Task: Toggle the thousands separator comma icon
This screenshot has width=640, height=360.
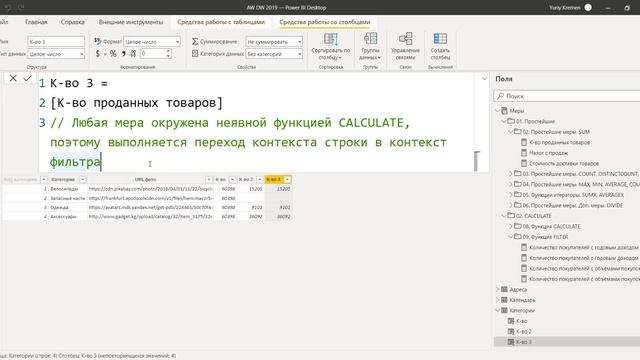Action: 123,53
